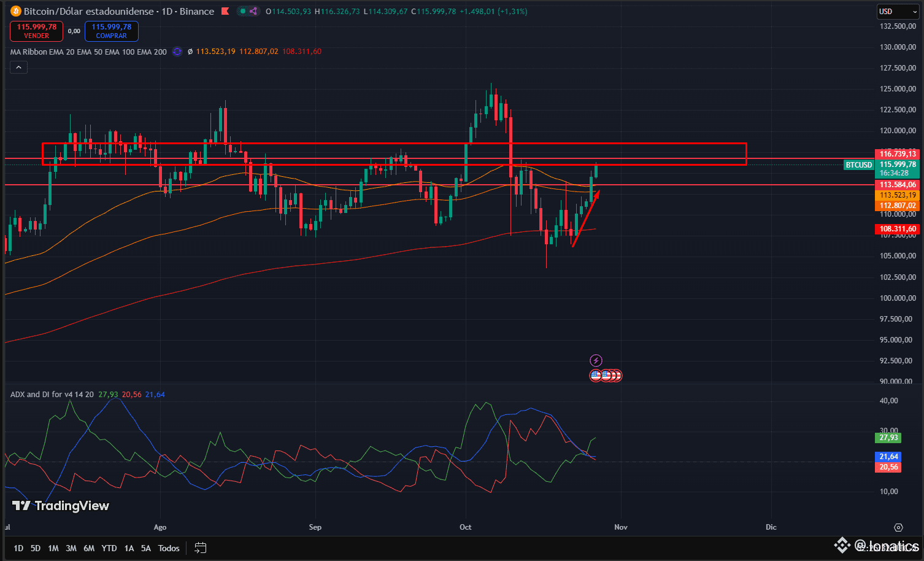Select the 5A time range
The width and height of the screenshot is (924, 561).
click(x=146, y=548)
